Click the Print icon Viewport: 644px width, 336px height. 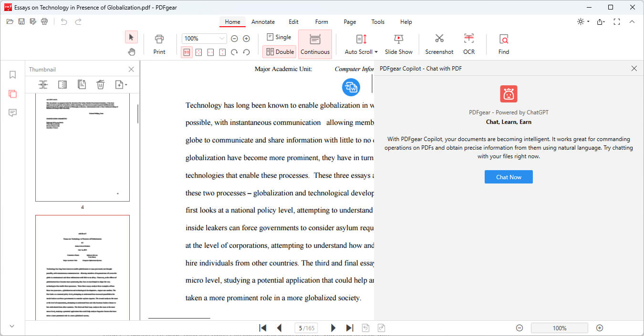click(159, 44)
